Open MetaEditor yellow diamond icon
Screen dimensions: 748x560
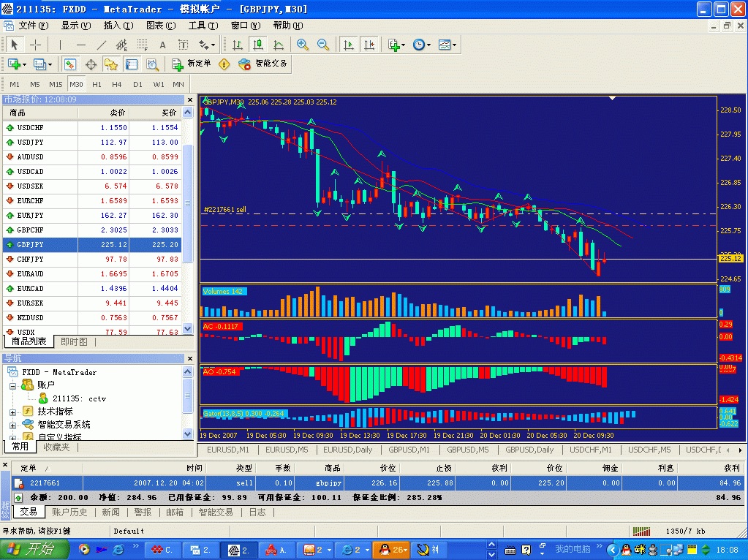(x=224, y=64)
